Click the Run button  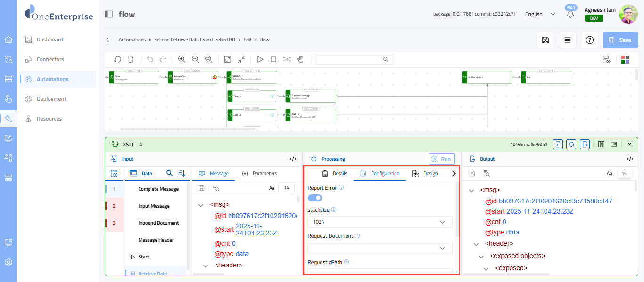(441, 159)
